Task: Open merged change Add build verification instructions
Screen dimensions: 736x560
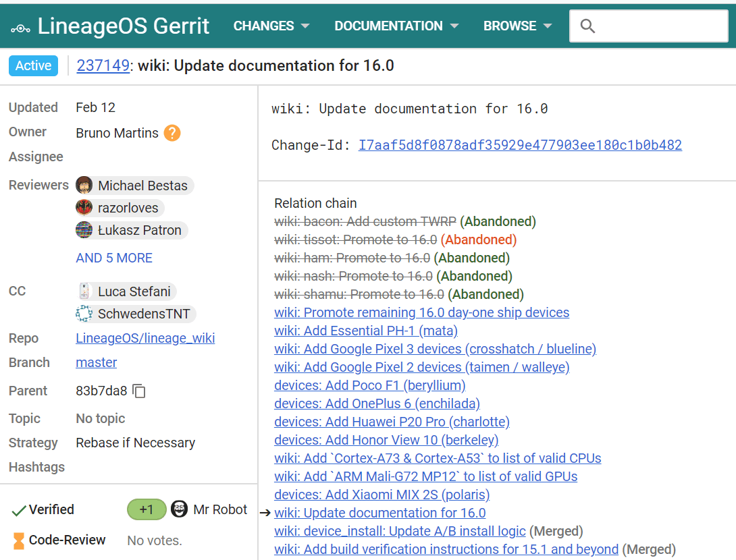Action: (446, 549)
